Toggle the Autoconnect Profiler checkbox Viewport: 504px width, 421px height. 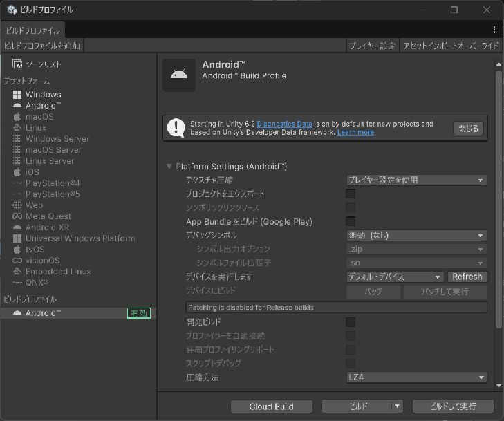pos(351,336)
